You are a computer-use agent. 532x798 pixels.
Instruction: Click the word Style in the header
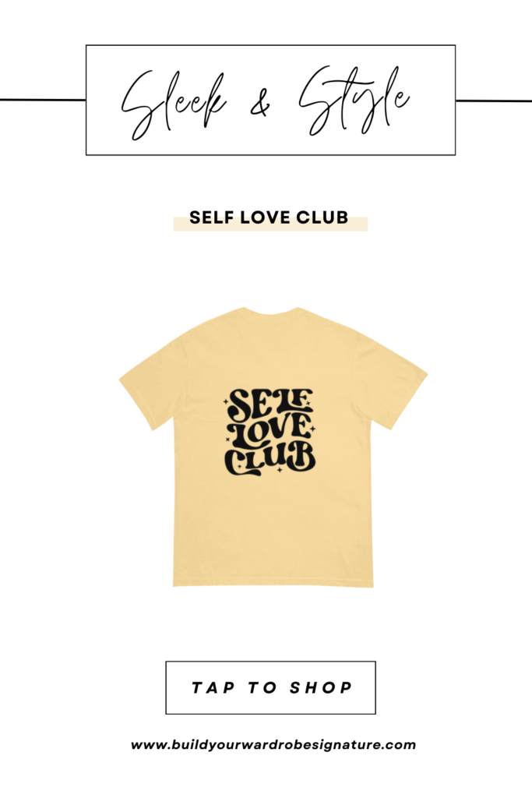click(x=354, y=101)
